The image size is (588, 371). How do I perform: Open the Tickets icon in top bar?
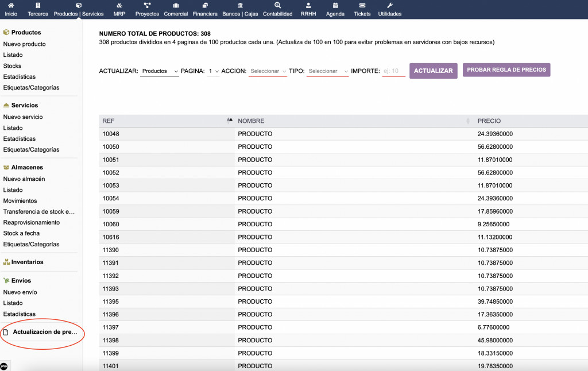362,5
